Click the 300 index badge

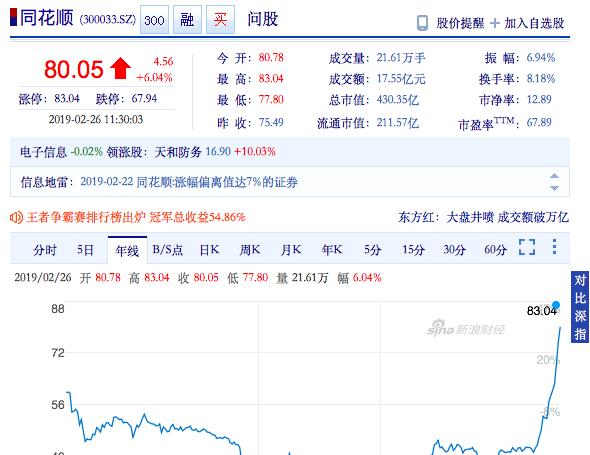(154, 20)
